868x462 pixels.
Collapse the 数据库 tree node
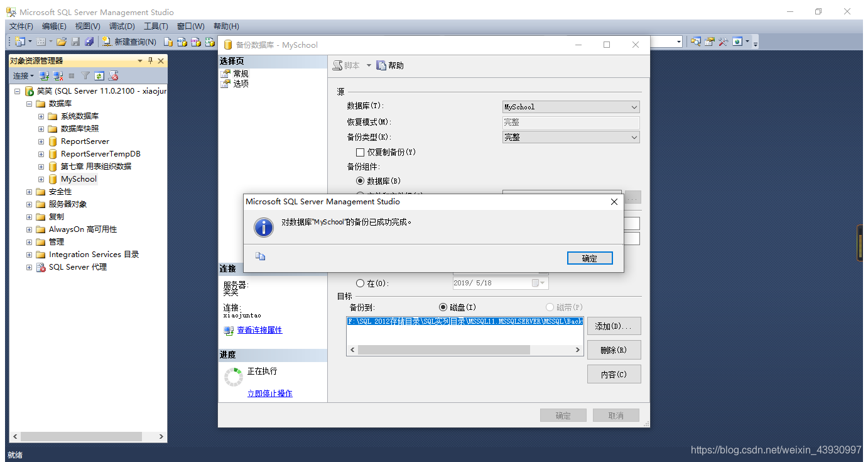29,104
